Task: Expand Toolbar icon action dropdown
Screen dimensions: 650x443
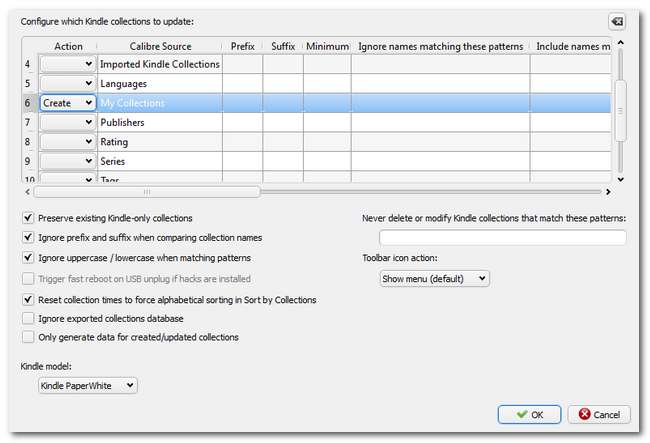Action: click(x=434, y=278)
